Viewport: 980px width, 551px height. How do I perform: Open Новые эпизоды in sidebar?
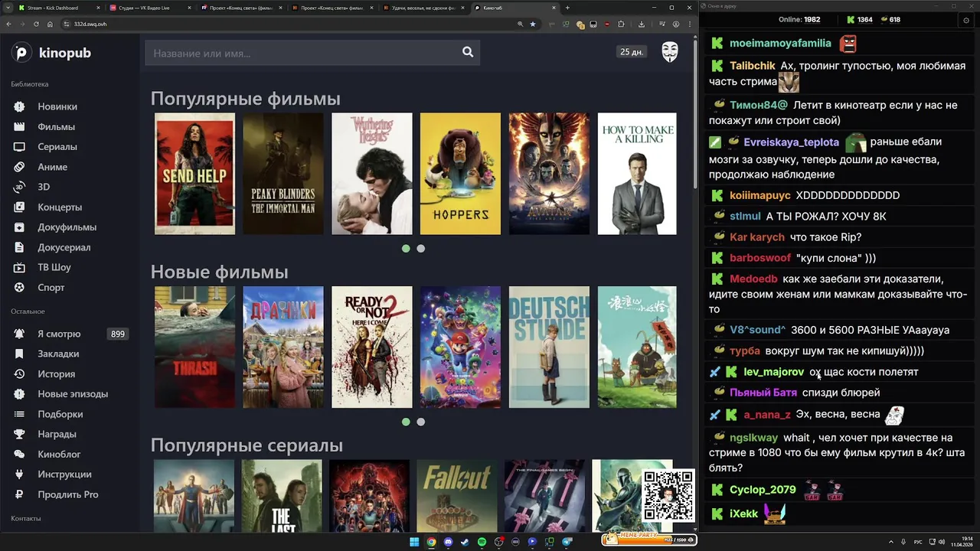[73, 394]
